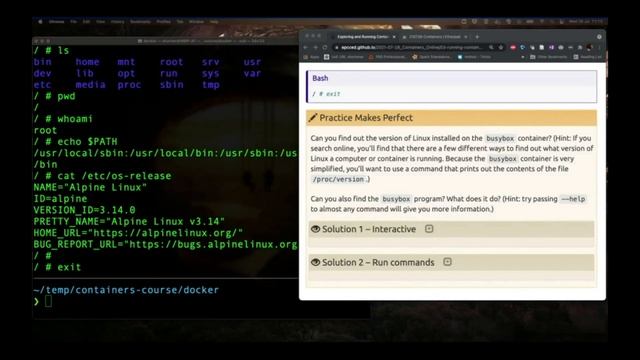
Task: Click the blue extension icon in Chrome toolbar
Action: [522, 47]
